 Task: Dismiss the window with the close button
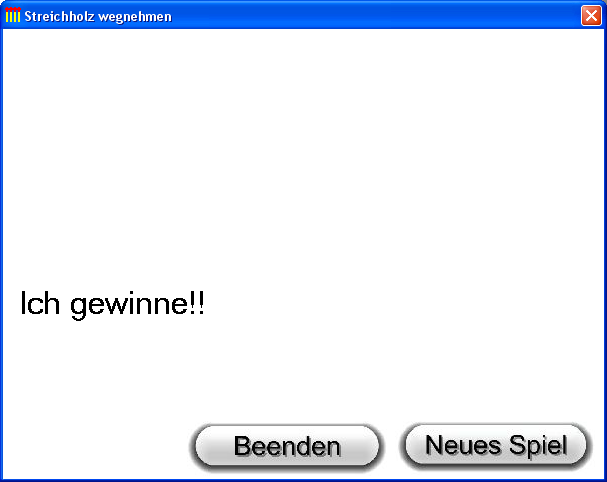click(x=591, y=15)
